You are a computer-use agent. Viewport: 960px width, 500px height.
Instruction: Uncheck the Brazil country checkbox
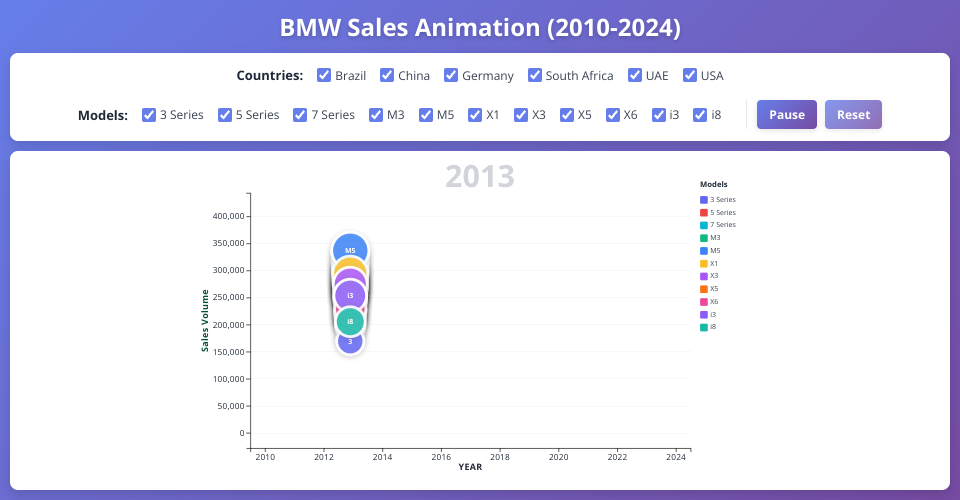pos(324,75)
